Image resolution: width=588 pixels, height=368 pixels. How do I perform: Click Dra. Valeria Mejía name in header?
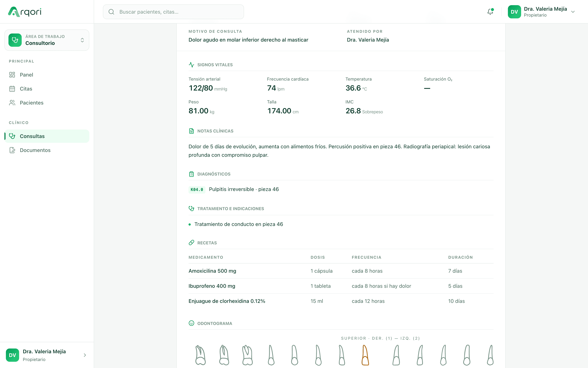click(546, 9)
